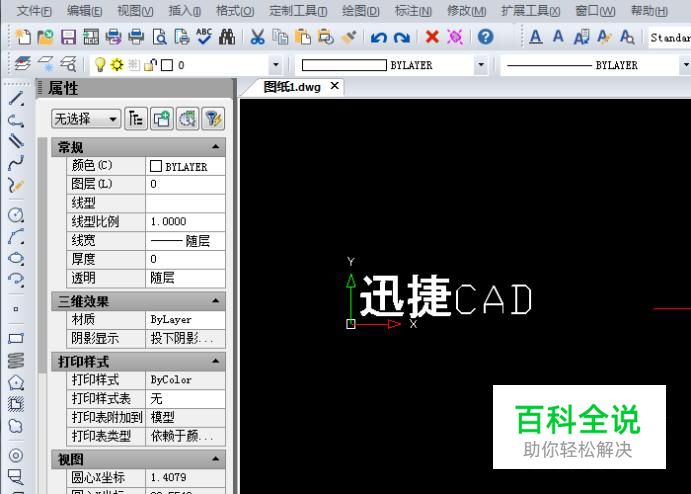
Task: Redo action arrow
Action: point(401,38)
